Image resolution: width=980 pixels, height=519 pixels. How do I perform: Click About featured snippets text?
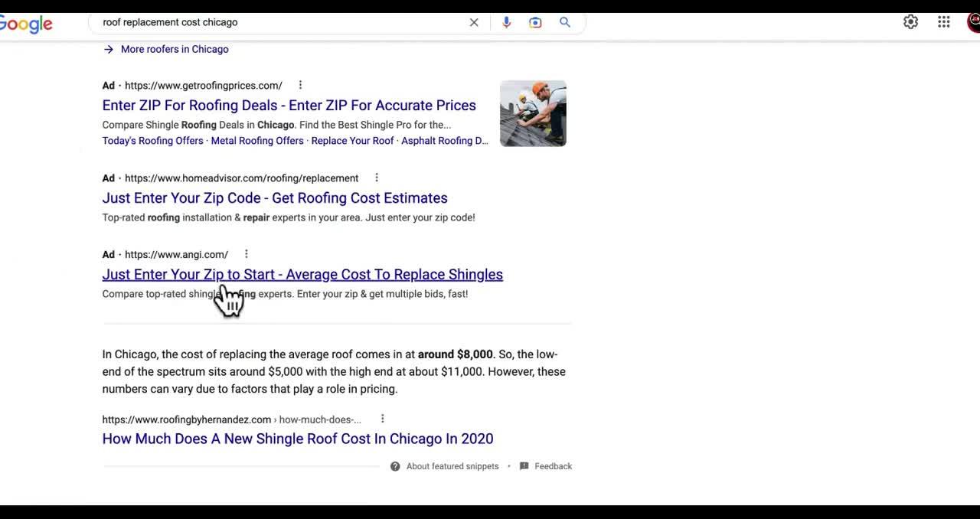[452, 466]
